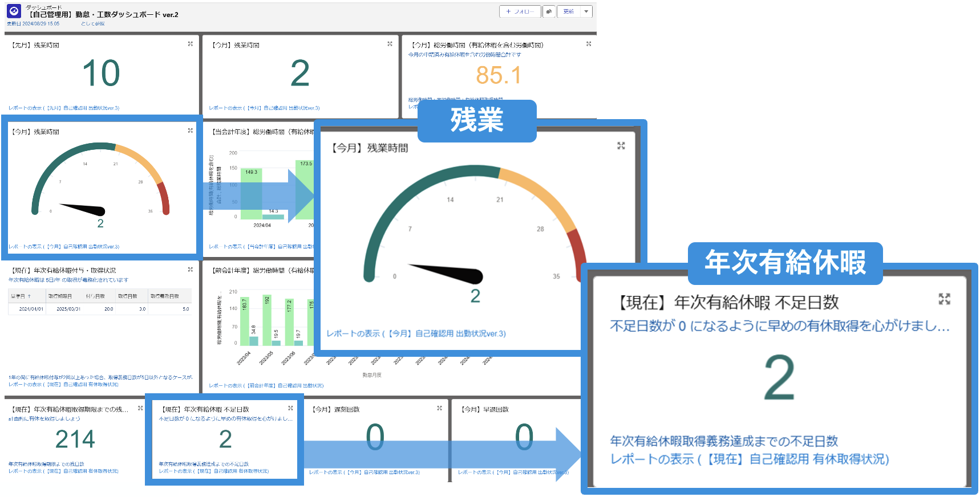This screenshot has width=980, height=497.
Task: Click the icon button between フォロー and 更新
Action: (x=549, y=11)
